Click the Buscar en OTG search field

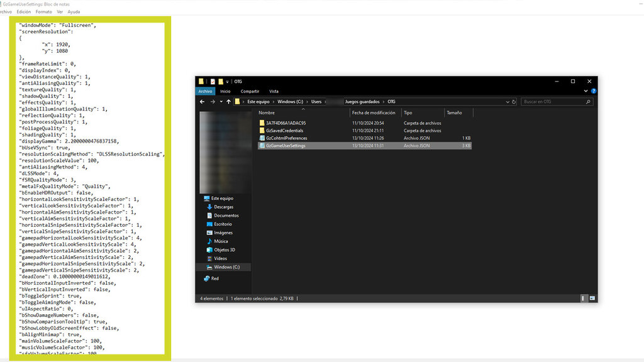click(553, 102)
